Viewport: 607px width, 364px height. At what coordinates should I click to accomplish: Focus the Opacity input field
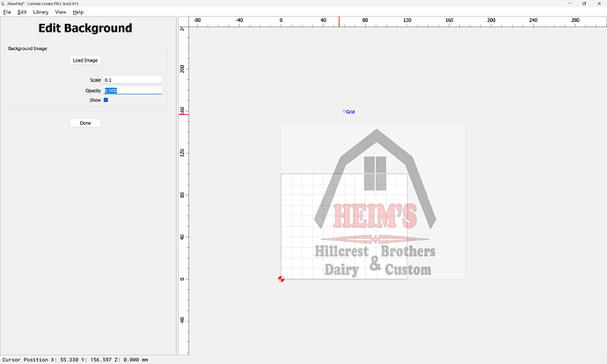pos(133,91)
